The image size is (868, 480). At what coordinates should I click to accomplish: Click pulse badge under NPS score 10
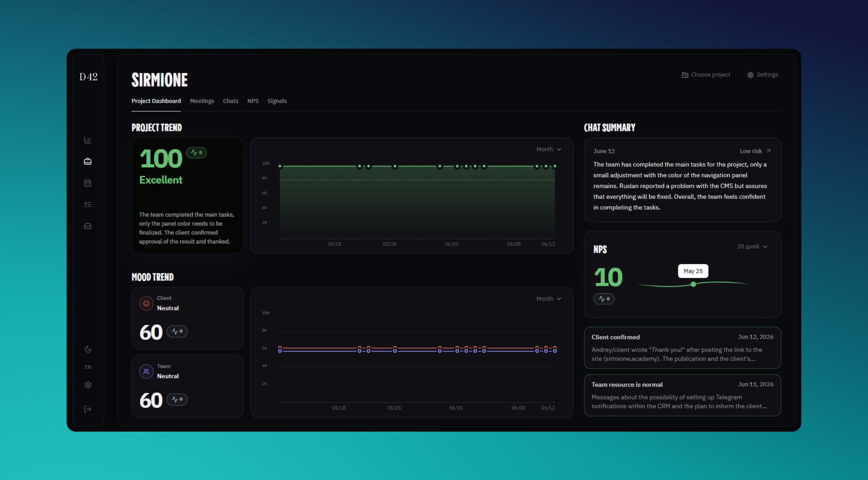604,298
